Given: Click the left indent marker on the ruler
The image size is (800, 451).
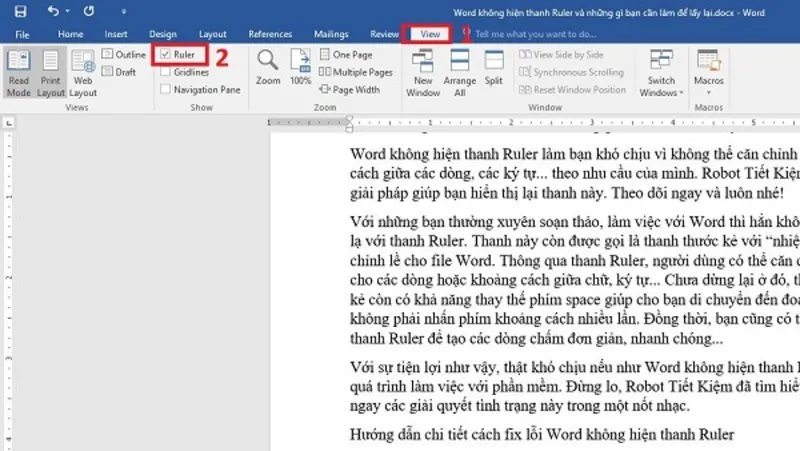Looking at the screenshot, I should [x=349, y=129].
